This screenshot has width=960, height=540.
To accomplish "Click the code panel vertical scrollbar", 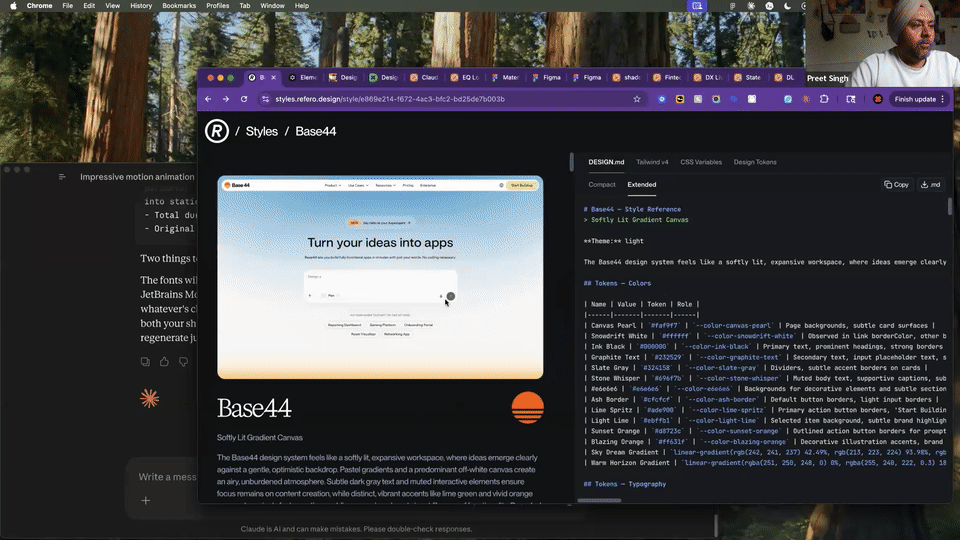I will 950,206.
